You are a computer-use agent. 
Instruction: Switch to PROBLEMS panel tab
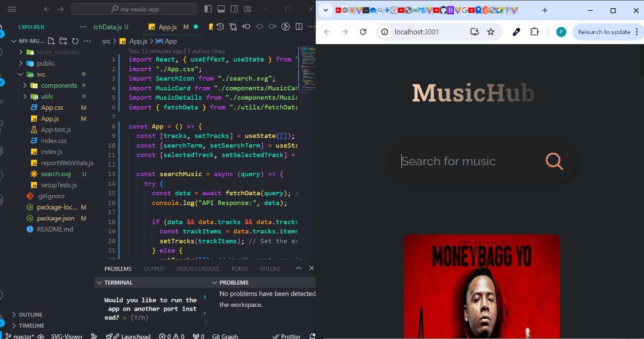coord(118,269)
